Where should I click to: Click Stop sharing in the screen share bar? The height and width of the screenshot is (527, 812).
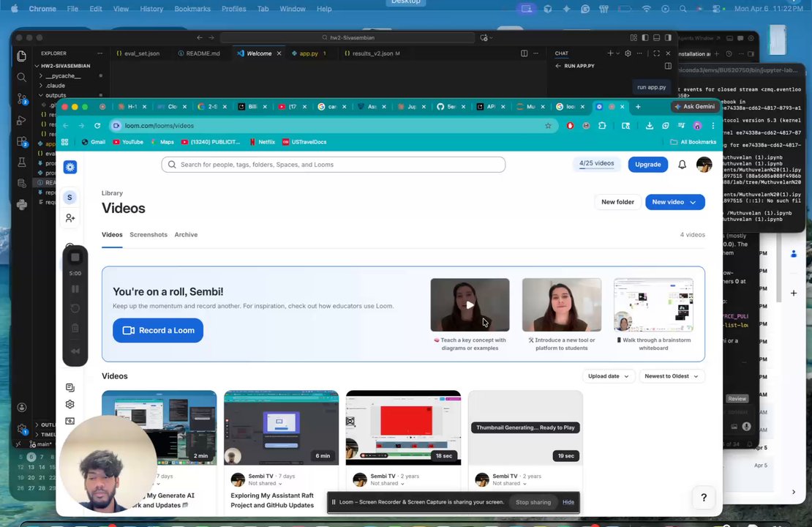(x=533, y=502)
